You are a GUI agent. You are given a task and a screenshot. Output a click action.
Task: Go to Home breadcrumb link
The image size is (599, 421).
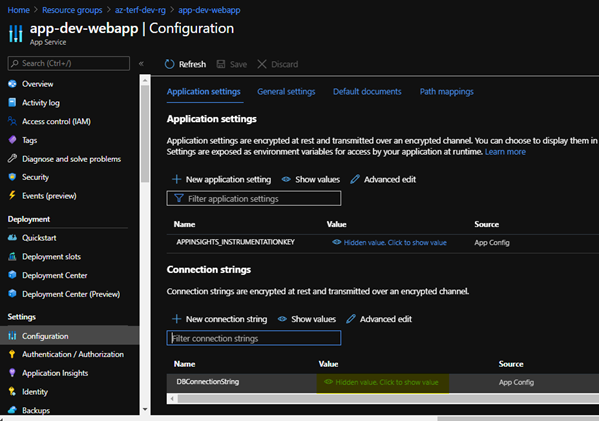pos(18,10)
